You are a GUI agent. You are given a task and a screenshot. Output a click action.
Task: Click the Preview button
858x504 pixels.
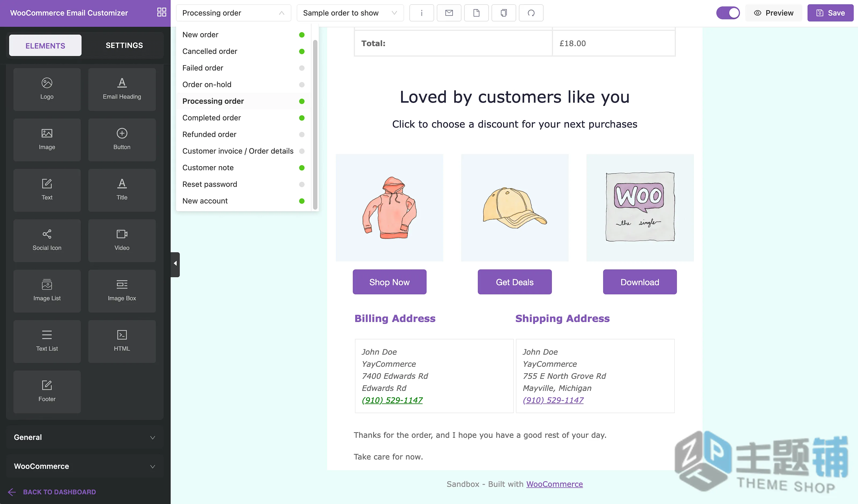(773, 13)
